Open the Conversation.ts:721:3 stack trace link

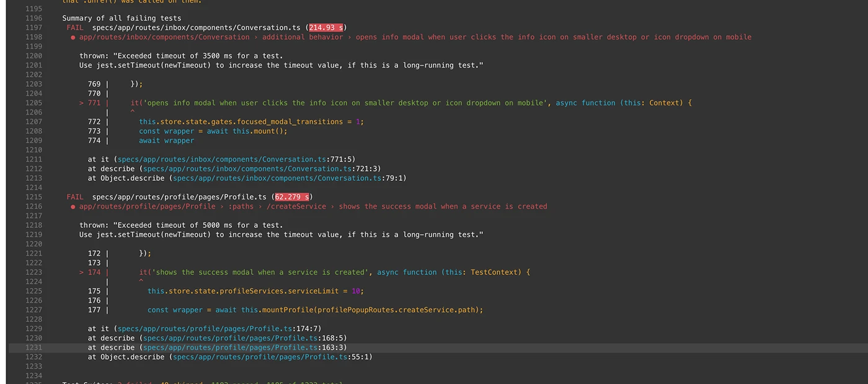click(260, 168)
